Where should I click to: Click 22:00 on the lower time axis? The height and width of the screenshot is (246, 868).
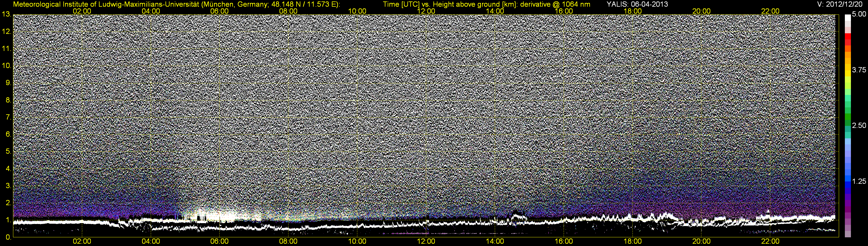pos(770,242)
